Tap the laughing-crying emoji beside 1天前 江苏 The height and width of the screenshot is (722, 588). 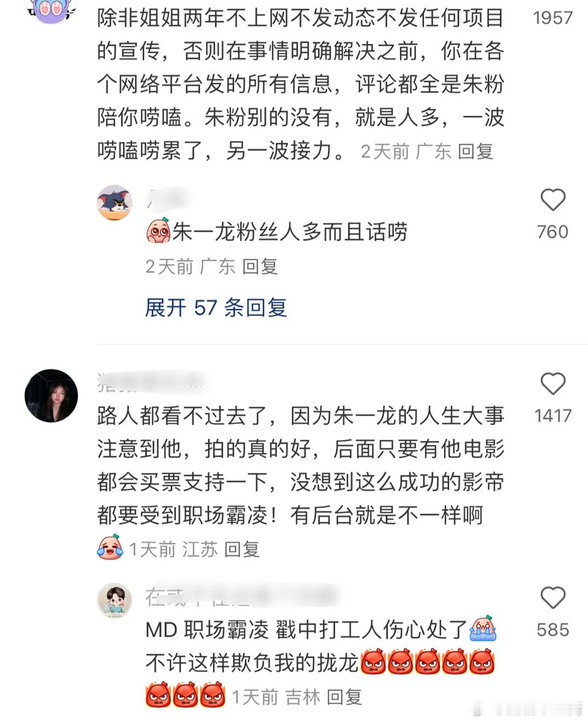pyautogui.click(x=110, y=547)
